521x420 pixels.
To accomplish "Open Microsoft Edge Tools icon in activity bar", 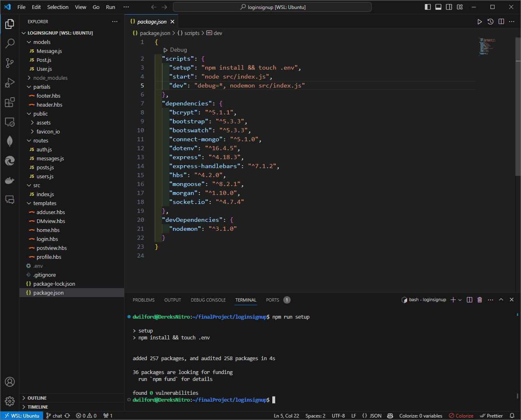I will pos(10,161).
